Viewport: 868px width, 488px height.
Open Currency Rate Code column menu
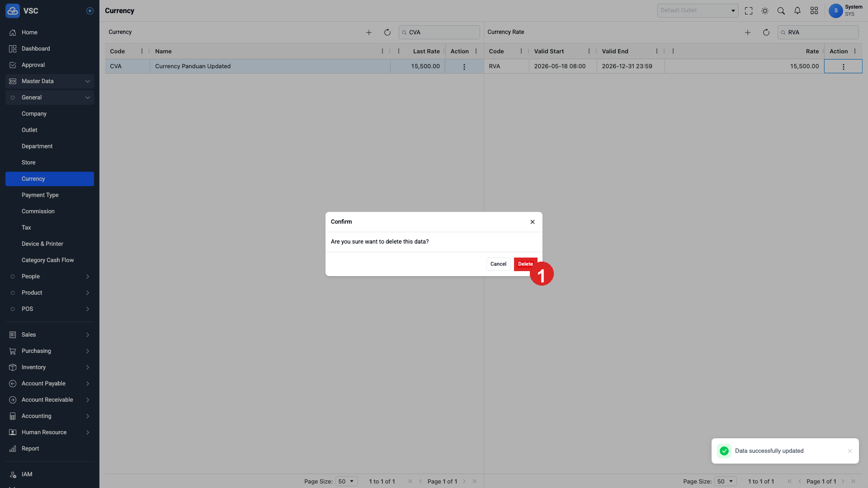click(521, 52)
